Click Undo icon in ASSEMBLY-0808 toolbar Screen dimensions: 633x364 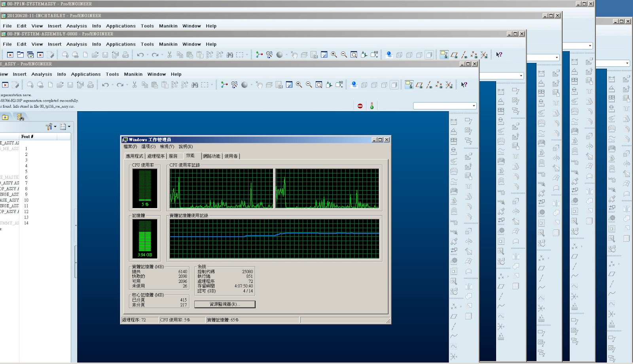(x=140, y=55)
